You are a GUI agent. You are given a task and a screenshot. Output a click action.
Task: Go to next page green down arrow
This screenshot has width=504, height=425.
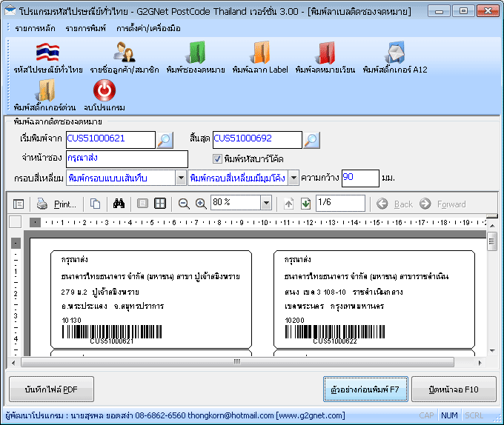coord(305,204)
